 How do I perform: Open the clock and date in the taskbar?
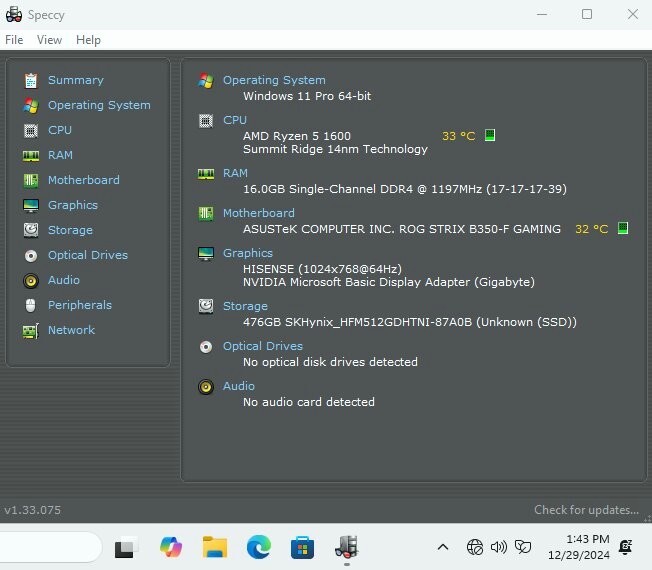point(579,547)
